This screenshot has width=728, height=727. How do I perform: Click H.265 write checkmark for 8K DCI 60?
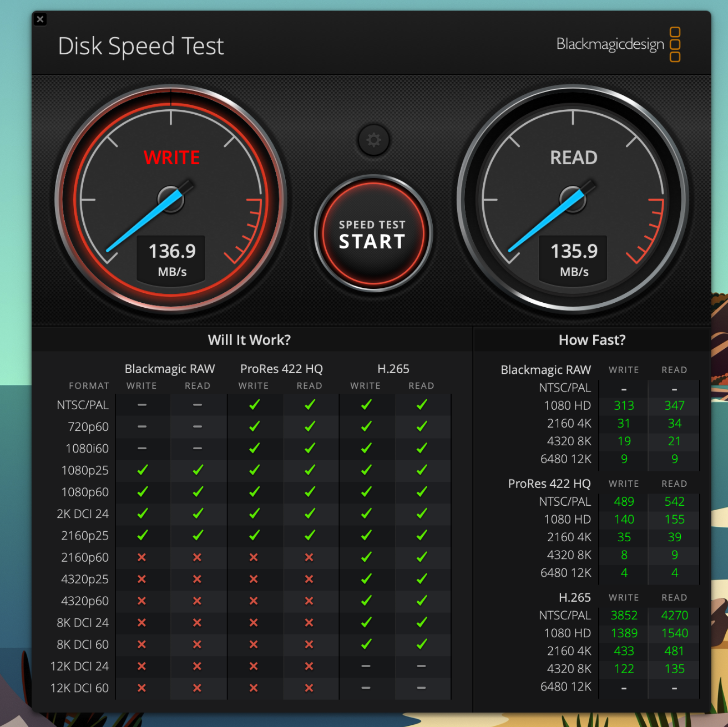tap(366, 644)
